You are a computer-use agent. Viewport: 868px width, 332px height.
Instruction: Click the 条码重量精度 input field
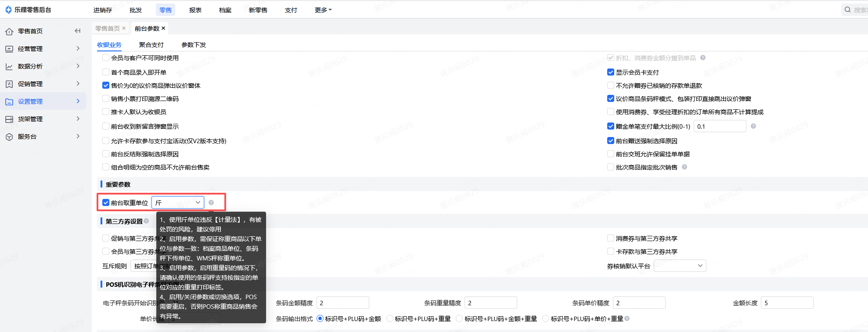click(x=491, y=303)
